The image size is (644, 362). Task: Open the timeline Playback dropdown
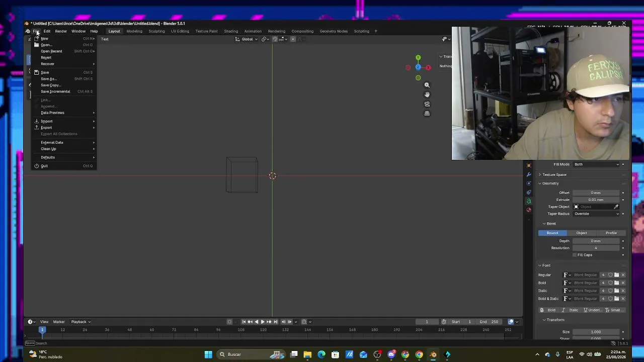(x=80, y=322)
